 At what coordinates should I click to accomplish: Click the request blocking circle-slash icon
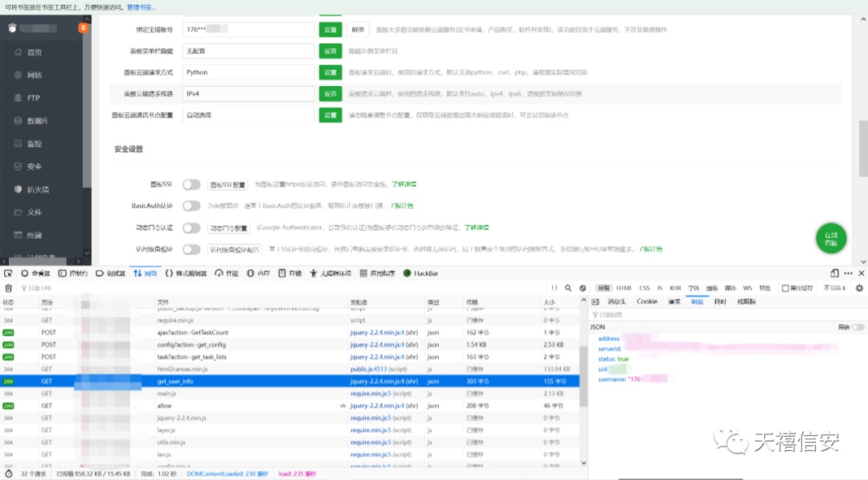(x=583, y=288)
